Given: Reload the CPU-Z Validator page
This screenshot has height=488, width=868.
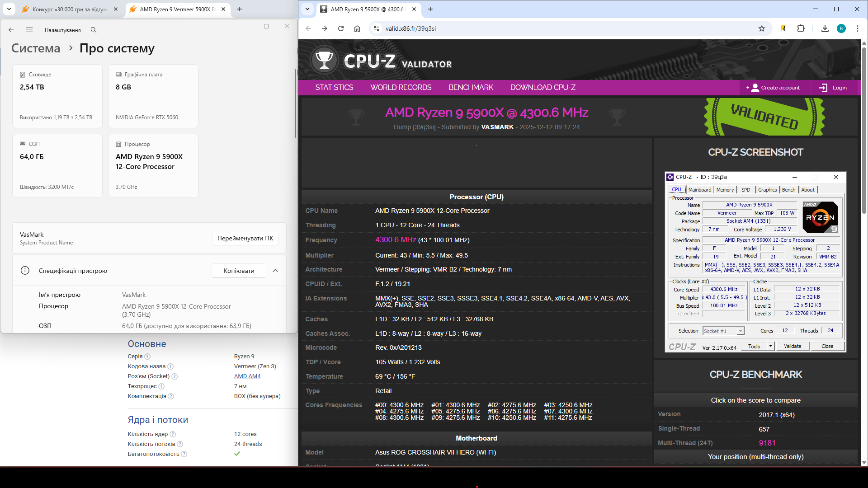Looking at the screenshot, I should pos(341,28).
